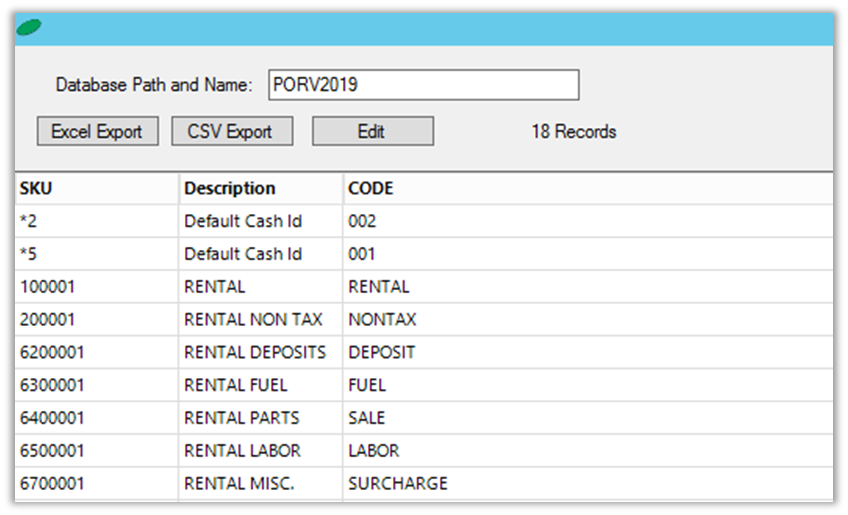Click the Description column header
Screen dimensions: 848x515
click(x=260, y=188)
